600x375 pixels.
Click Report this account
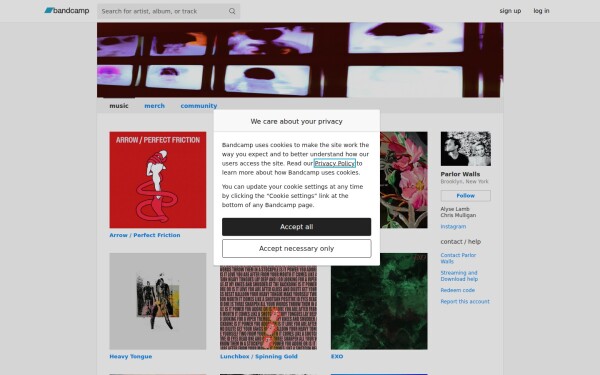pyautogui.click(x=465, y=302)
